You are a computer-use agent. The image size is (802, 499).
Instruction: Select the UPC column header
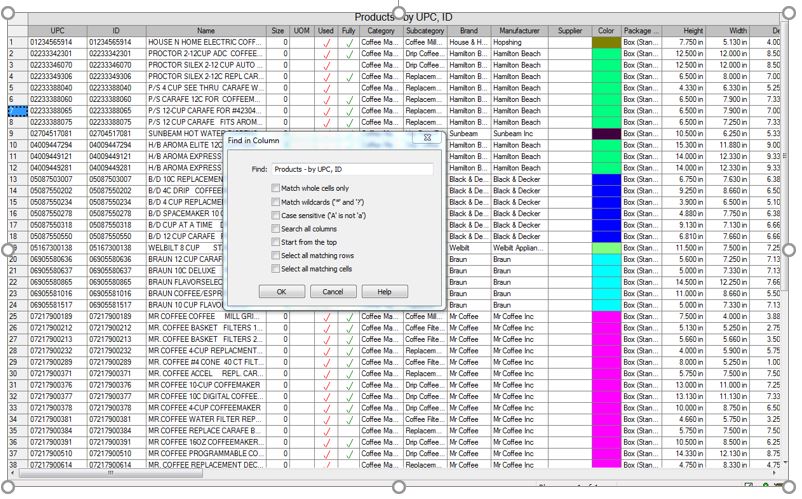click(x=57, y=31)
